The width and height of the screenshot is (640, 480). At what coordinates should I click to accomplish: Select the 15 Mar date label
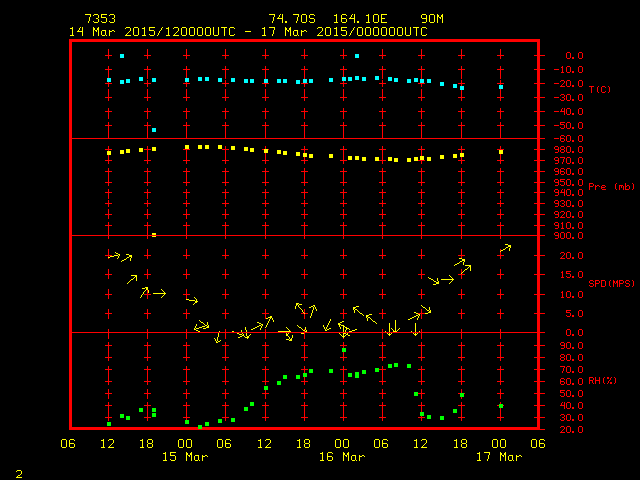(x=185, y=457)
